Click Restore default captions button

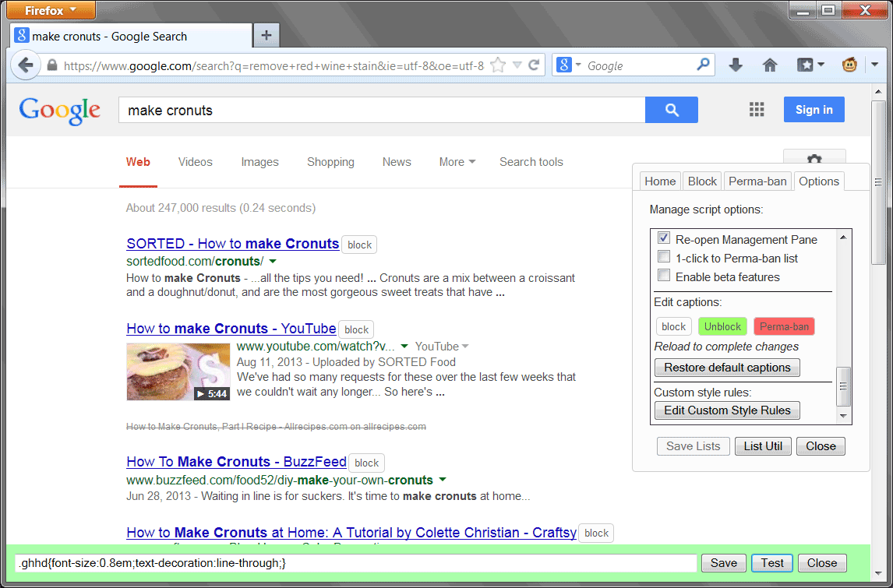727,367
